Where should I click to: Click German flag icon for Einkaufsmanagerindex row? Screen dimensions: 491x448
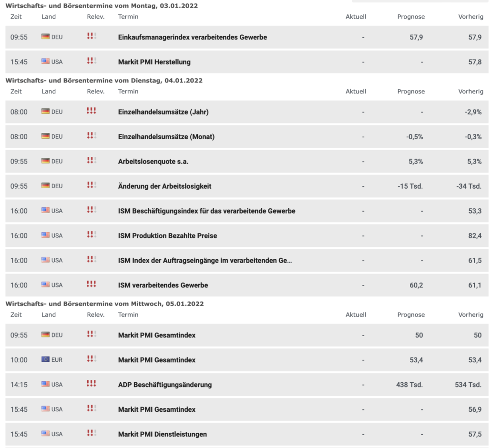[45, 37]
